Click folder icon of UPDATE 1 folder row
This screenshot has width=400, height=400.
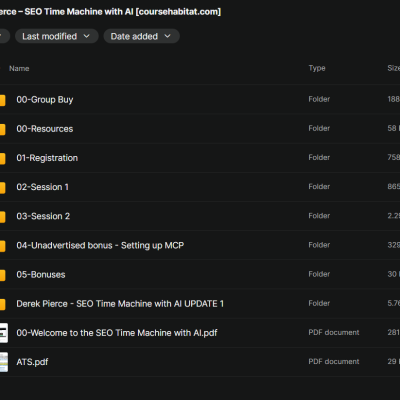[2, 304]
